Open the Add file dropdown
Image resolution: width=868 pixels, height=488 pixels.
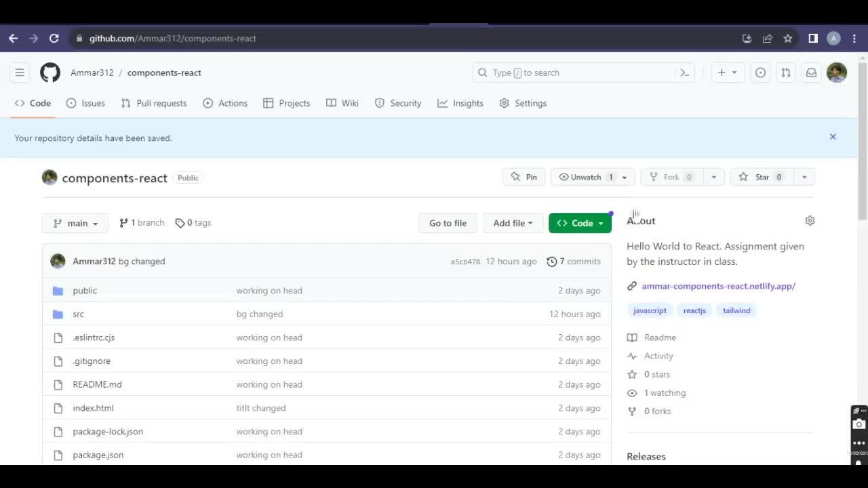(513, 223)
